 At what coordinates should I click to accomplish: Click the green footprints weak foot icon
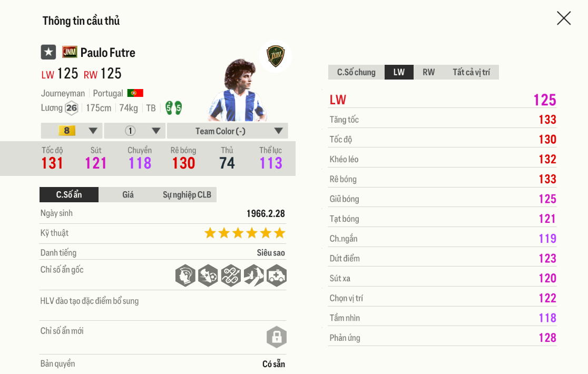pyautogui.click(x=173, y=108)
